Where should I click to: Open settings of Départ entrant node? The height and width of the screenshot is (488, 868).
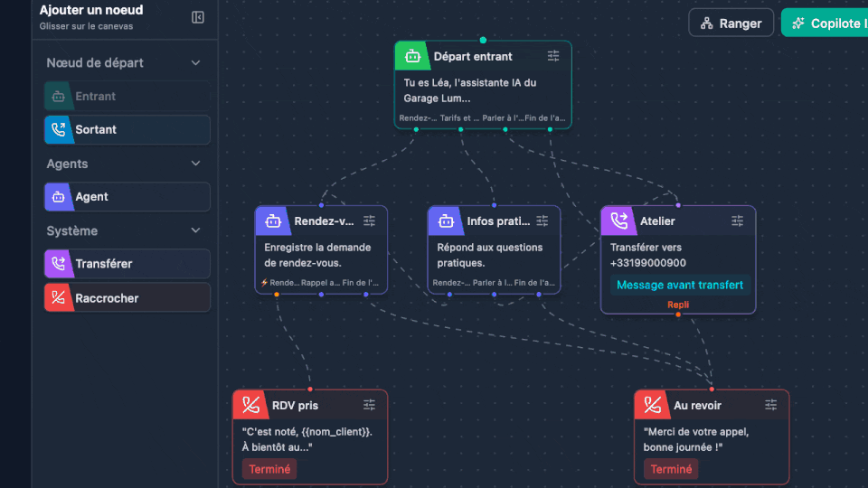coord(553,56)
